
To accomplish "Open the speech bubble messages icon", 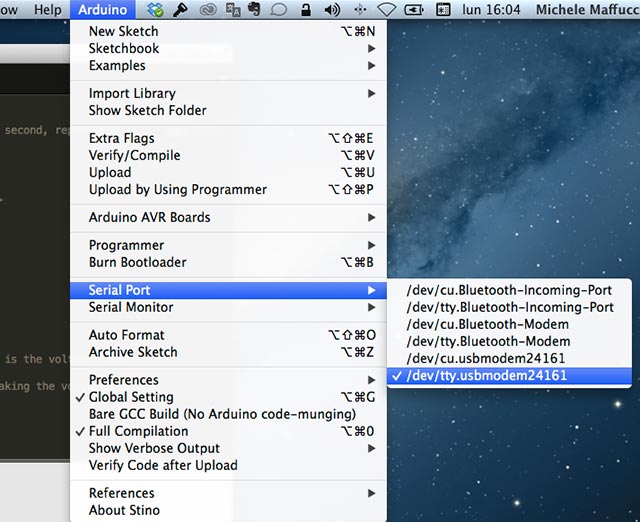I will click(280, 10).
